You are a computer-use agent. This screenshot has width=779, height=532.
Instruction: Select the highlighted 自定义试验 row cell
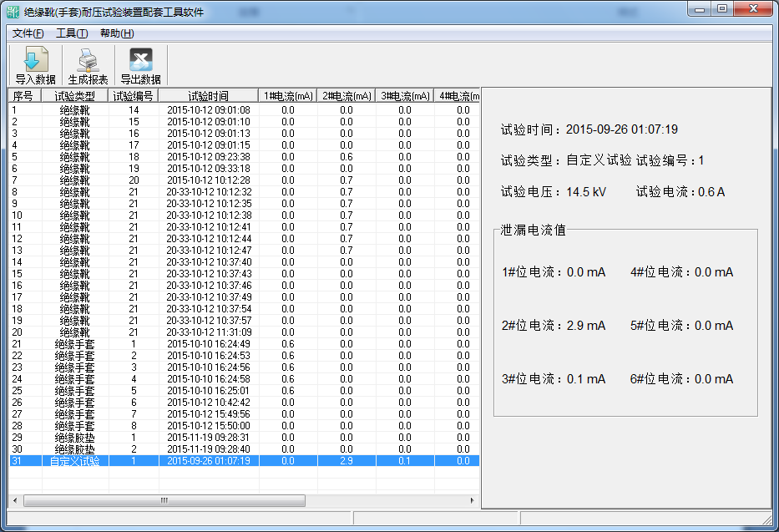coord(75,461)
